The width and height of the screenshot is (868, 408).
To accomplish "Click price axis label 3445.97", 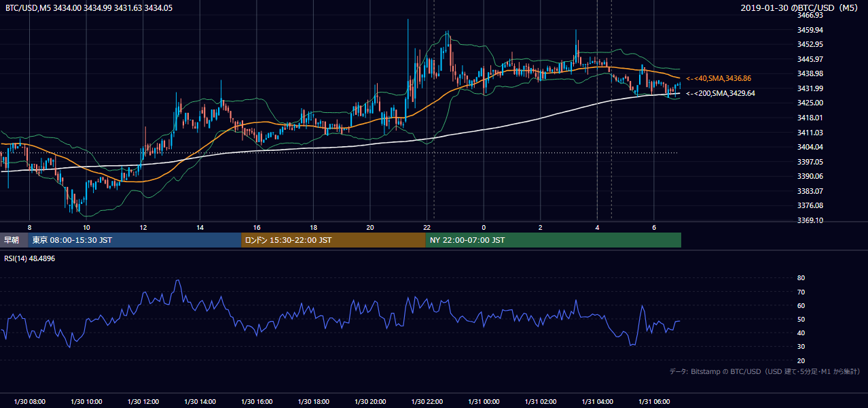I will coord(810,59).
